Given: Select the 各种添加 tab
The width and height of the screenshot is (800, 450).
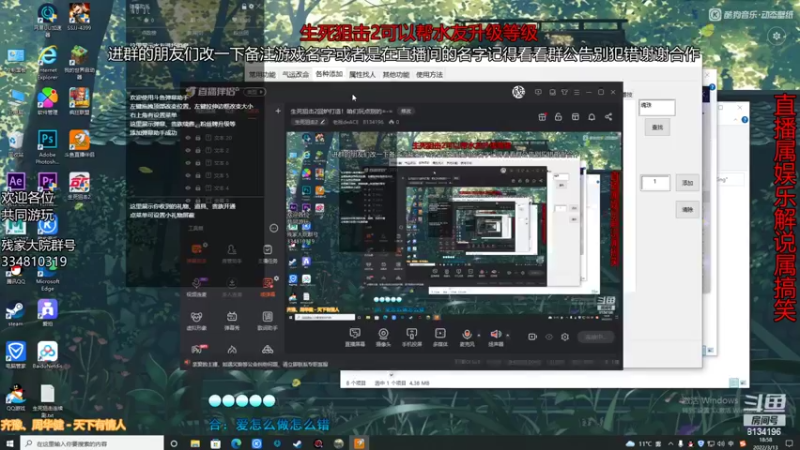Looking at the screenshot, I should (x=329, y=74).
